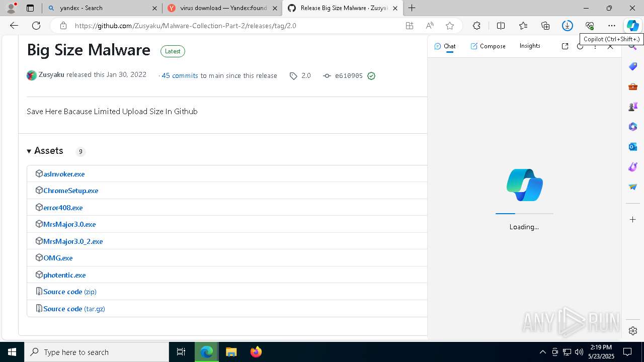Image resolution: width=644 pixels, height=362 pixels.
Task: Select the Insights tab in Copilot
Action: pyautogui.click(x=530, y=46)
